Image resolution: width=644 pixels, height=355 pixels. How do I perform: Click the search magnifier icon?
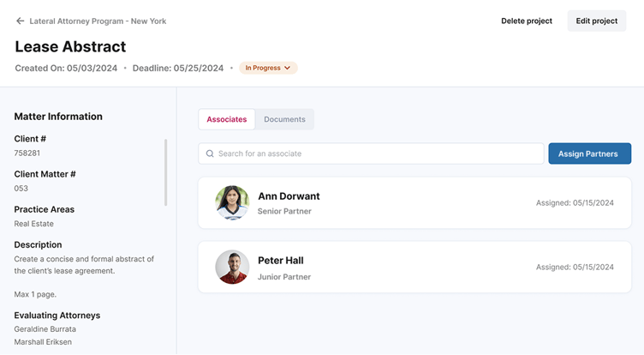coord(210,153)
